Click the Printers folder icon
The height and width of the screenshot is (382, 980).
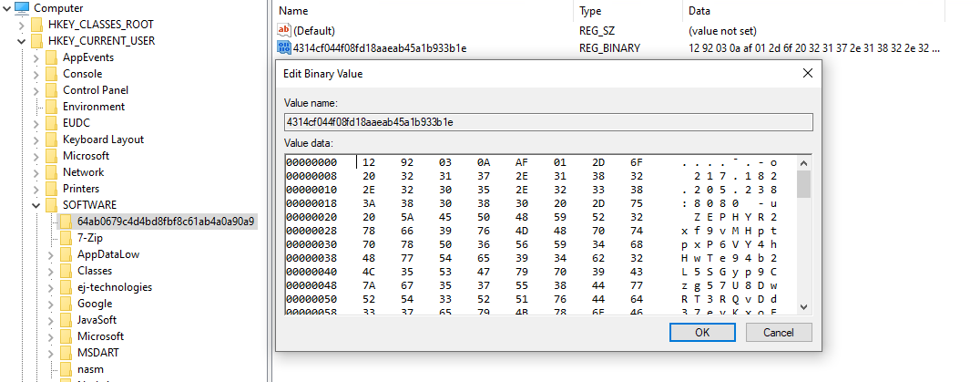(53, 188)
